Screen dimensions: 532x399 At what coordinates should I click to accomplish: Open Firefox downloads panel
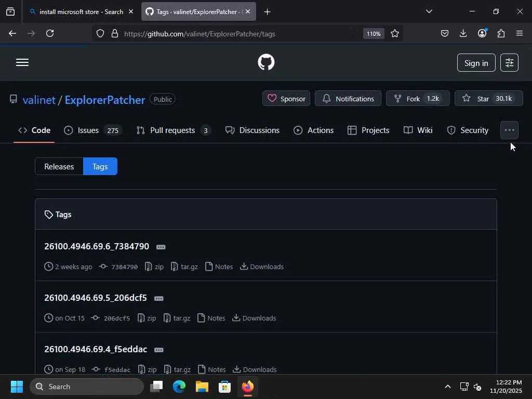coord(463,33)
